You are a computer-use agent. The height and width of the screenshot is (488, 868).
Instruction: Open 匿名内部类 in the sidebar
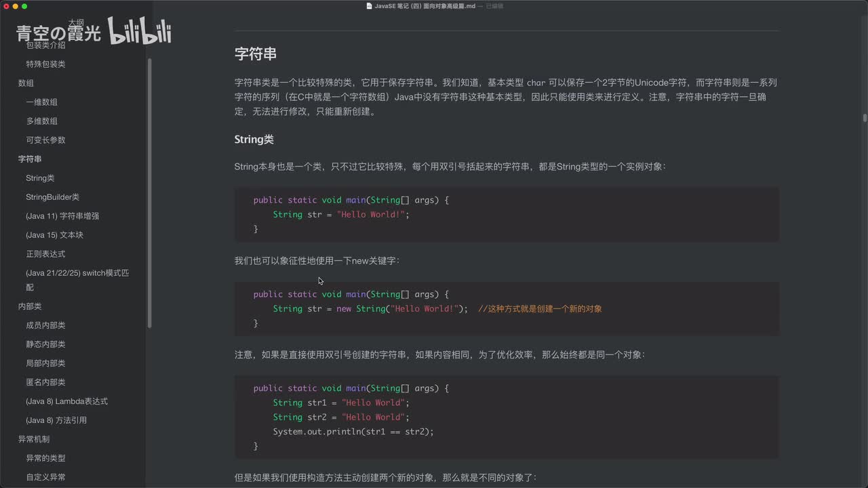pos(45,382)
